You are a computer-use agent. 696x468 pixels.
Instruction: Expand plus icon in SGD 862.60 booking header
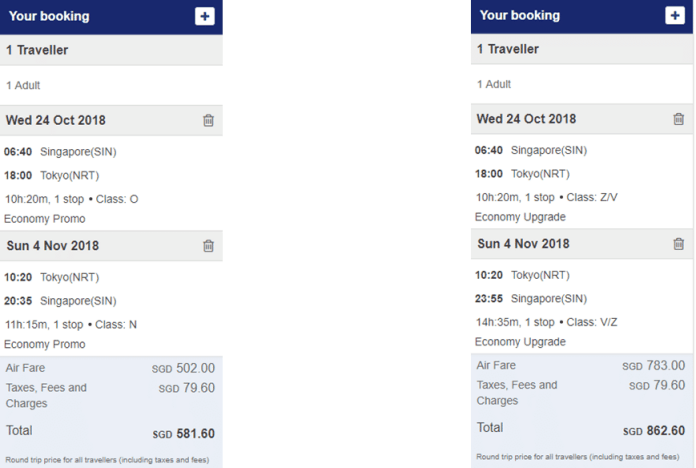point(675,16)
